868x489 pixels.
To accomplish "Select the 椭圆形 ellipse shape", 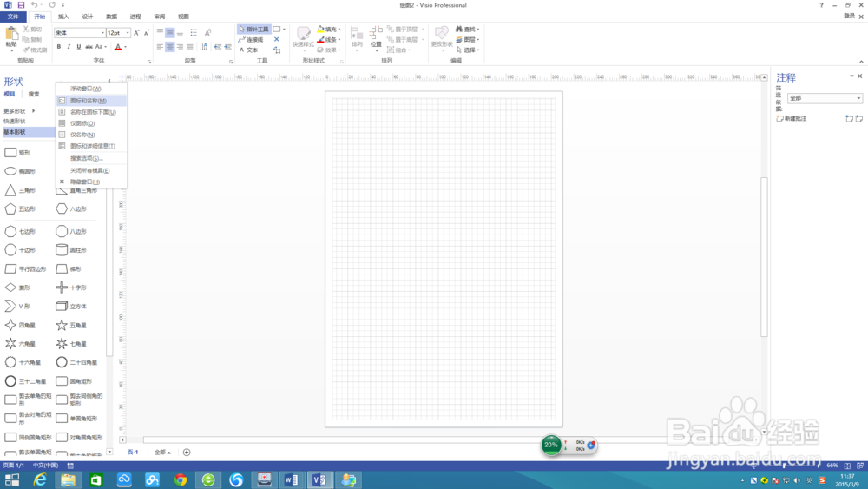I will 20,171.
